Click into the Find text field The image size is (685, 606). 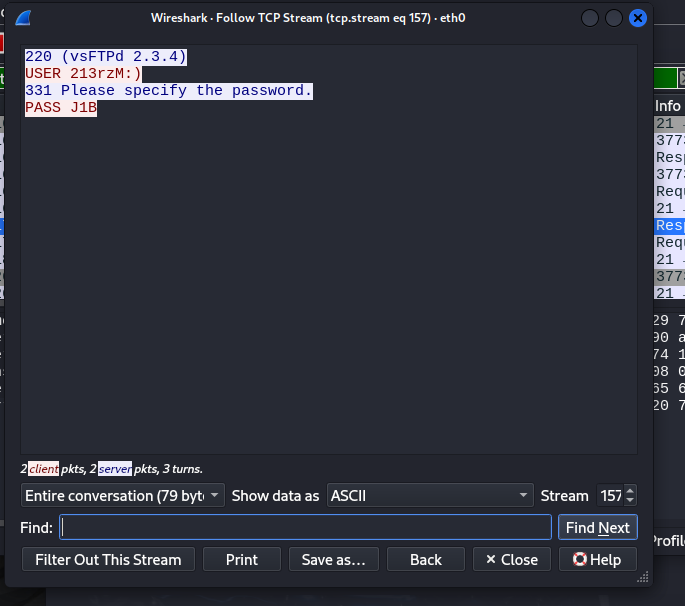[305, 527]
